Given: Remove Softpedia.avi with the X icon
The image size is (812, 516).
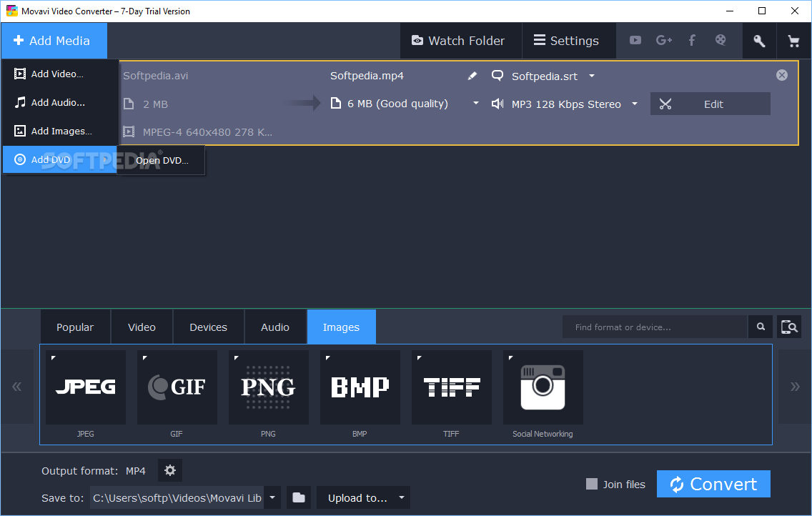Looking at the screenshot, I should (x=782, y=75).
